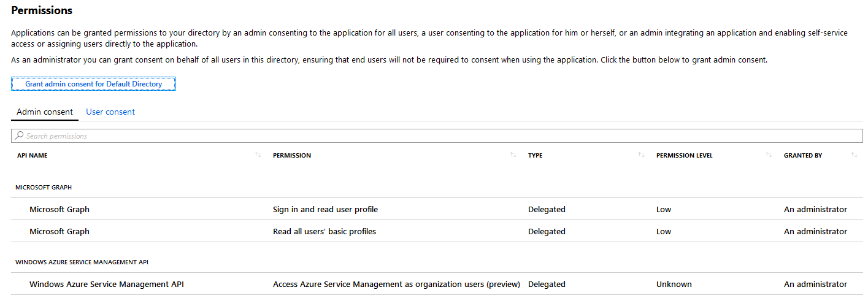
Task: Switch to the User consent tab
Action: pos(110,112)
